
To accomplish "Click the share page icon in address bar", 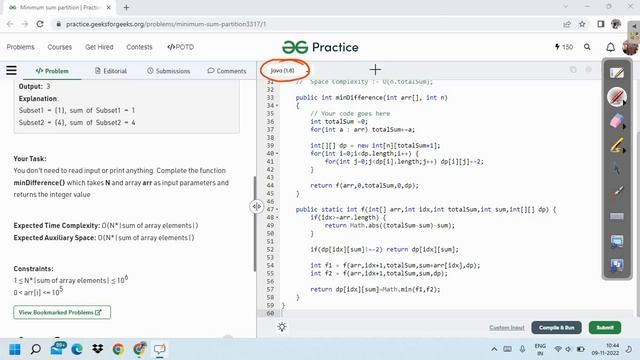I will [567, 24].
